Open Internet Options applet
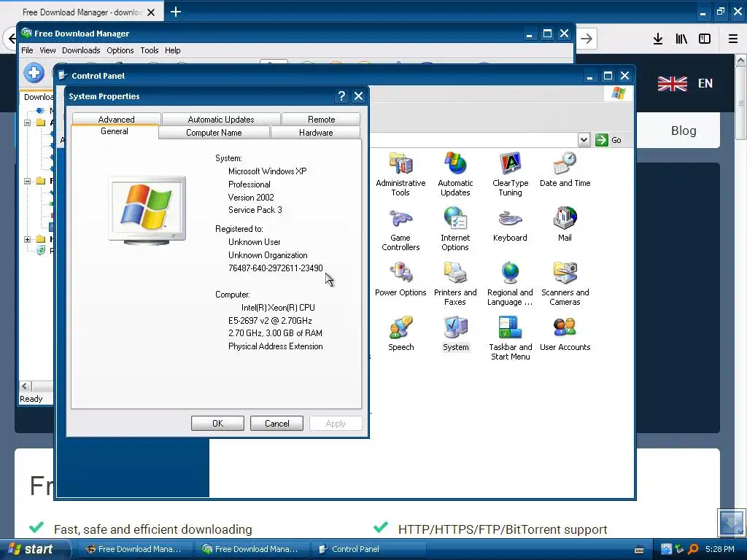The image size is (747, 560). pyautogui.click(x=455, y=229)
